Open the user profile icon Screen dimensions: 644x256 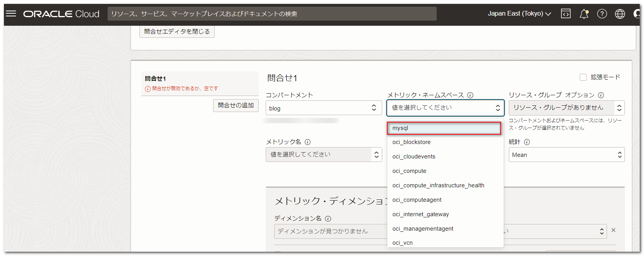pos(637,14)
